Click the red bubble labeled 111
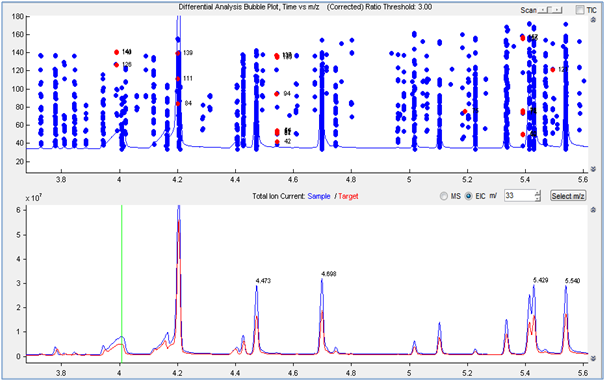This screenshot has height=381, width=606. (178, 79)
